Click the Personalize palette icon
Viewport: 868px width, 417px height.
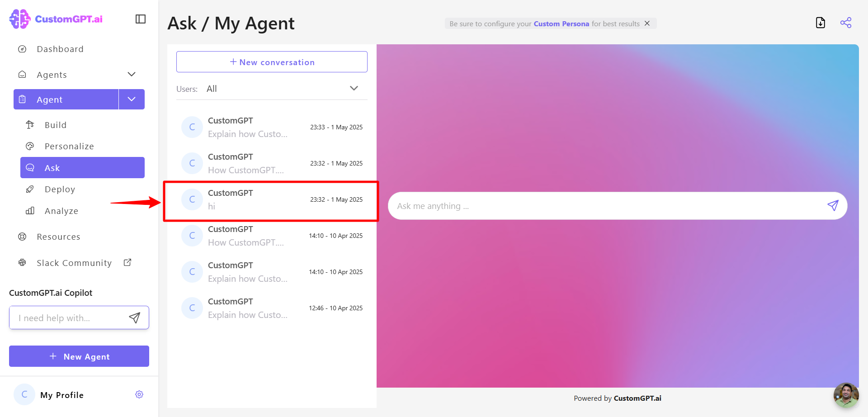(30, 146)
